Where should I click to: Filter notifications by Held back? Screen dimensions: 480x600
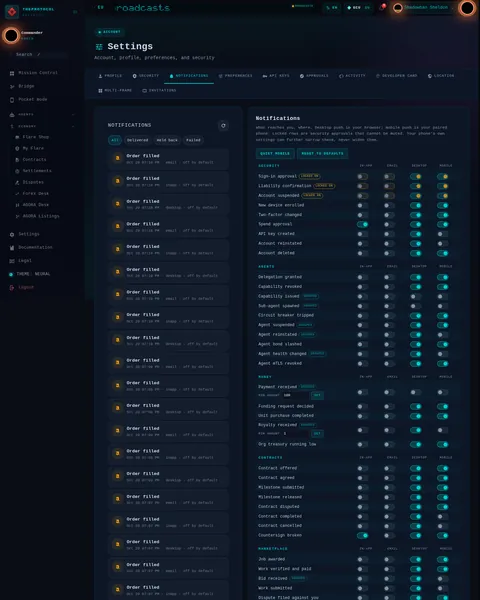167,140
